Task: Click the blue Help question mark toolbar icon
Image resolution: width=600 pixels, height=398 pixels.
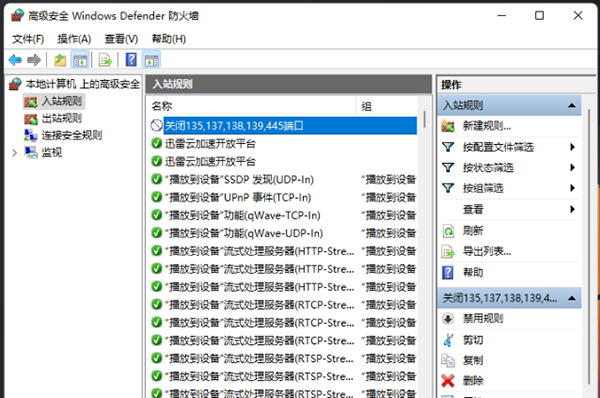Action: pyautogui.click(x=131, y=60)
